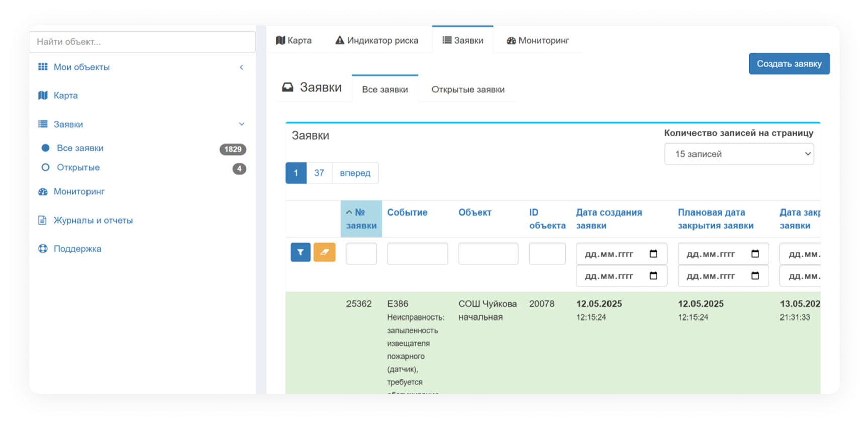The height and width of the screenshot is (426, 868).
Task: Click the Событие filter field
Action: 417,253
